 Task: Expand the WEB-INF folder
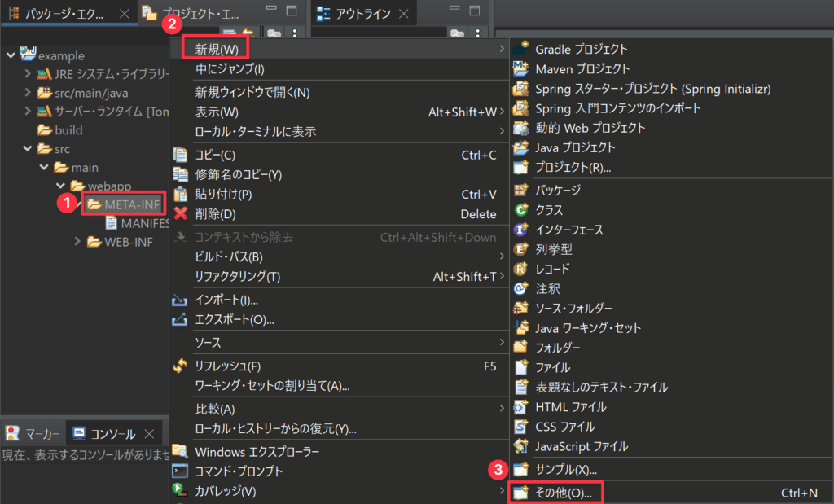click(77, 242)
